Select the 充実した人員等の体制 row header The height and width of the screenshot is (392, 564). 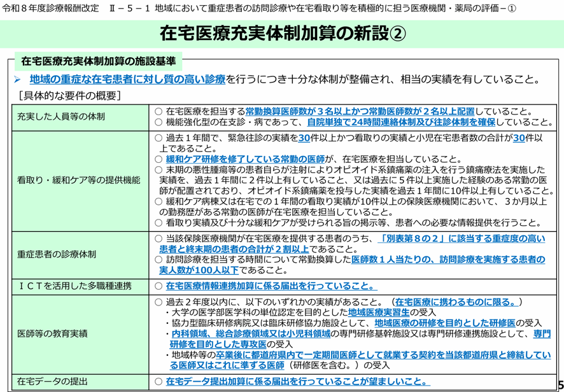click(61, 117)
